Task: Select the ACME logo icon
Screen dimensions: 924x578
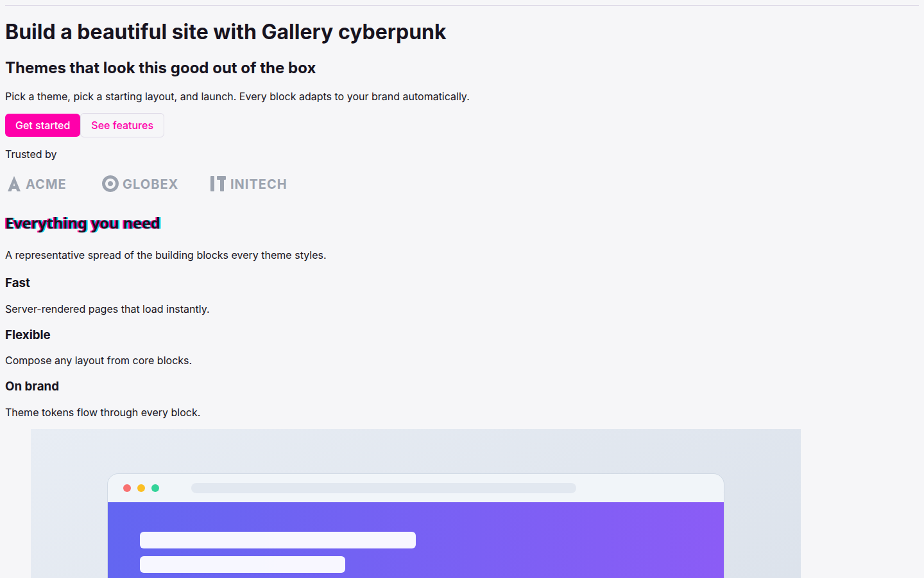Action: 13,184
